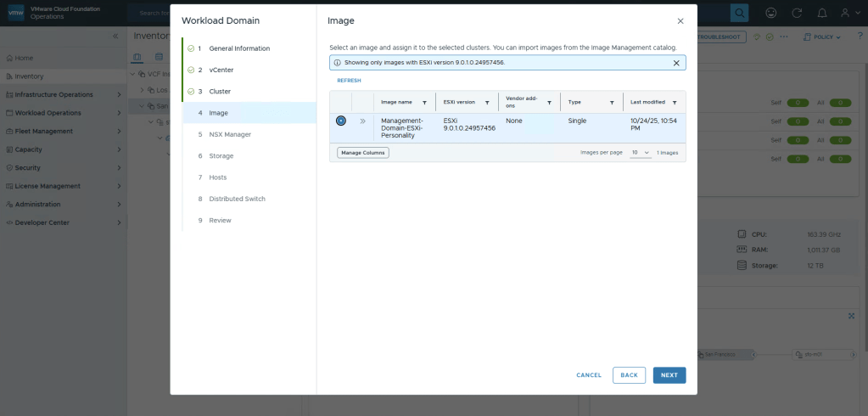868x416 pixels.
Task: Filter the Vendor add-ons column
Action: point(549,103)
